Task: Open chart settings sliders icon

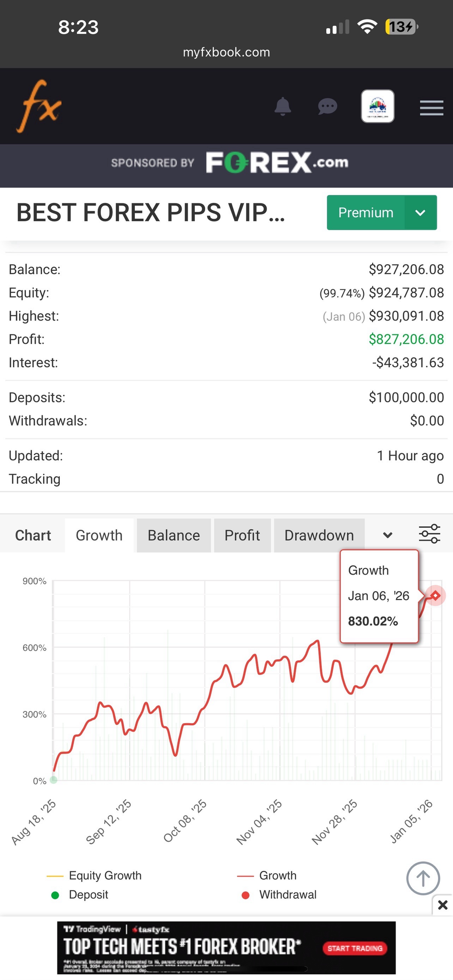Action: (x=429, y=534)
